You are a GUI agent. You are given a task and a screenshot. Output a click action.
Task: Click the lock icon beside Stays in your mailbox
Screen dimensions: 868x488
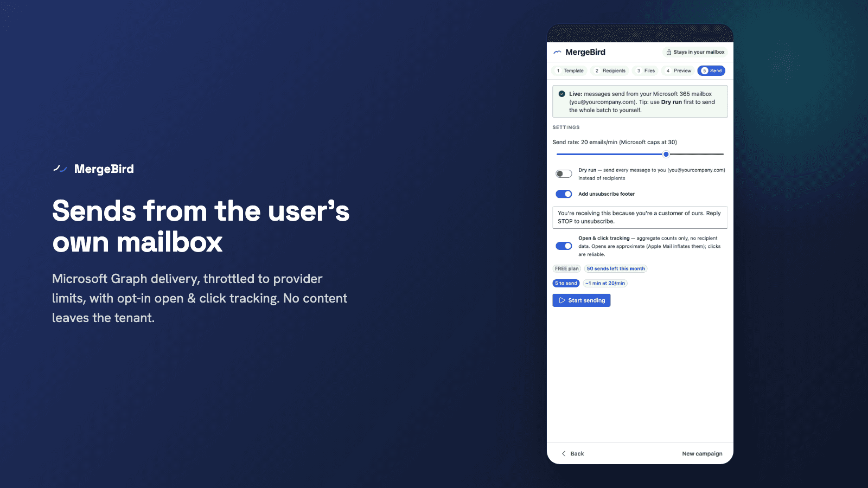669,52
